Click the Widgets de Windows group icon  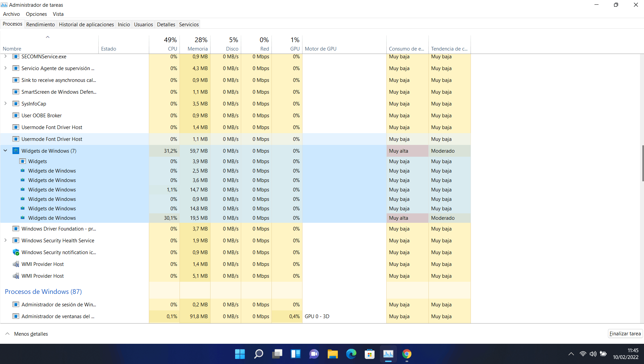[16, 151]
